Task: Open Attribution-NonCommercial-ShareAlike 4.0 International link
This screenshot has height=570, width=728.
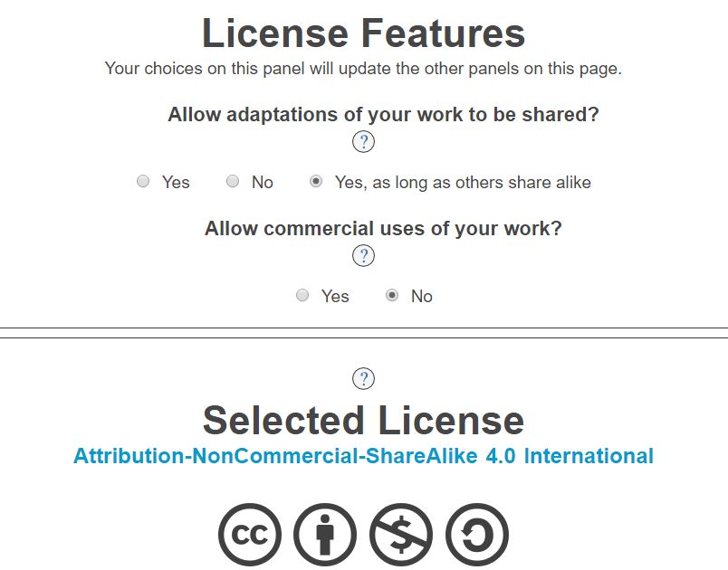Action: pyautogui.click(x=363, y=456)
